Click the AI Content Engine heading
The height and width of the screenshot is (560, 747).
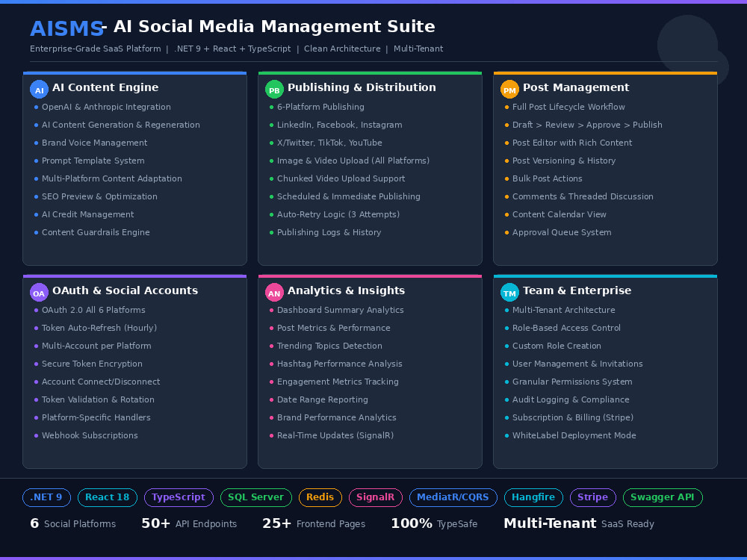[x=105, y=87]
